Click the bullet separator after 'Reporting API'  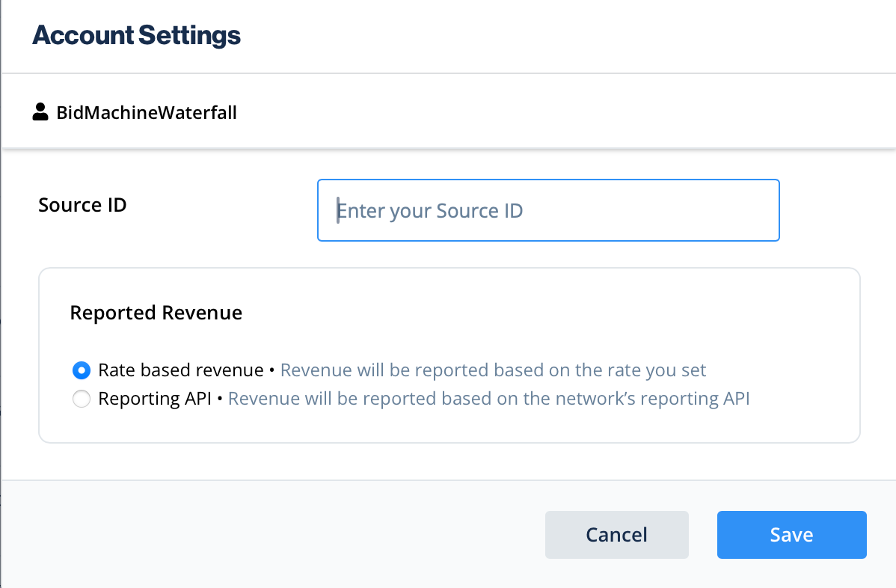222,399
